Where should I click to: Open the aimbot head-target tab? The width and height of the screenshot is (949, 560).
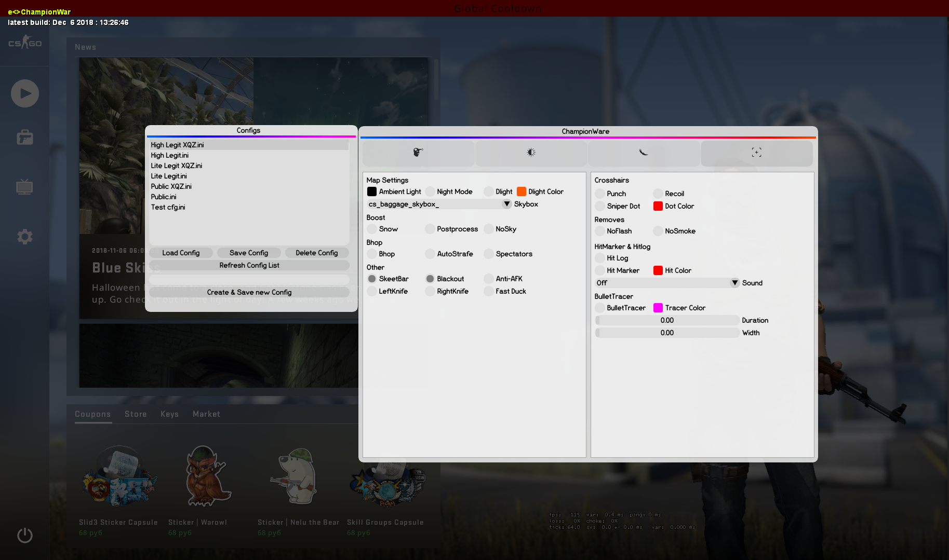(x=418, y=153)
